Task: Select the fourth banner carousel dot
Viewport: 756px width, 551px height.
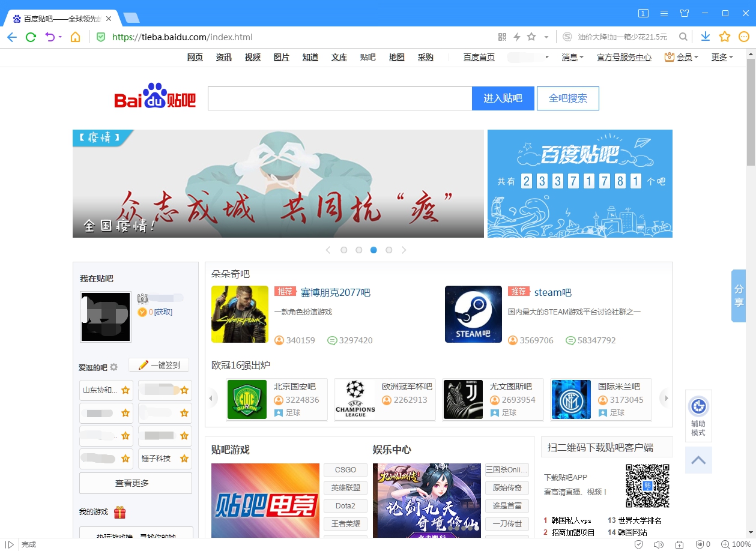Action: pyautogui.click(x=389, y=250)
